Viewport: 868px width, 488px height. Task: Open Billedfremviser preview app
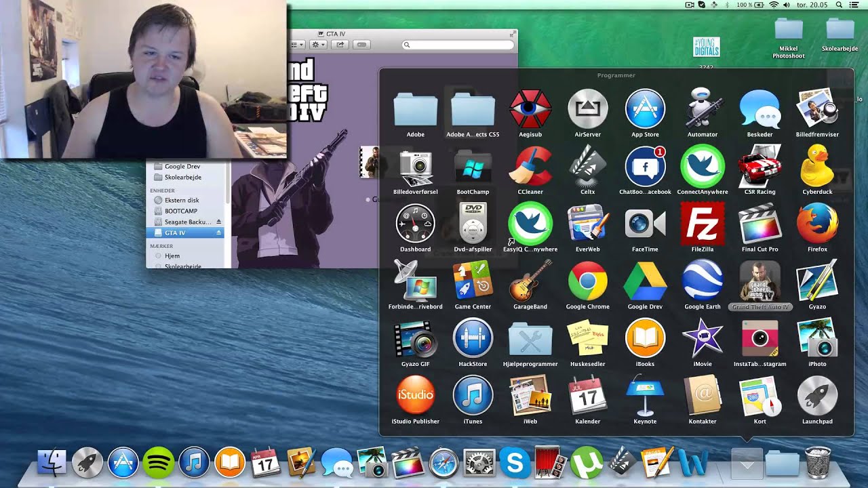click(817, 109)
